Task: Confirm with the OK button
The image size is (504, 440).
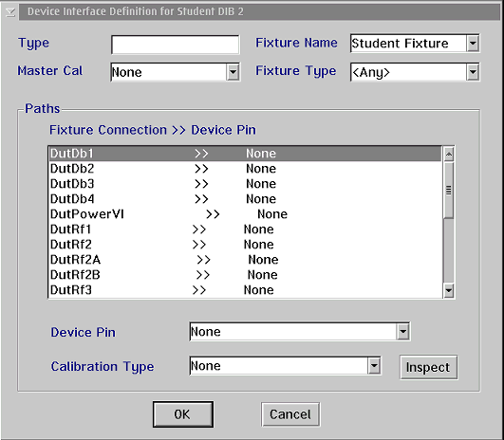Action: 183,414
